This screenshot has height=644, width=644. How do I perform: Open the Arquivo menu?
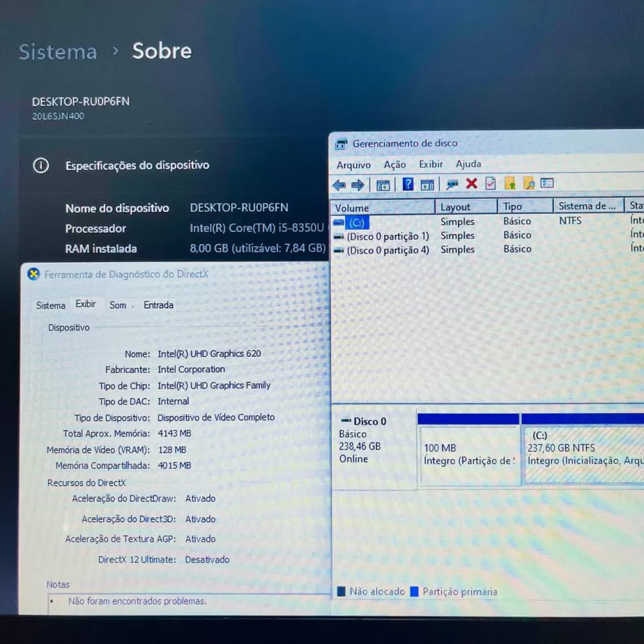(x=354, y=165)
